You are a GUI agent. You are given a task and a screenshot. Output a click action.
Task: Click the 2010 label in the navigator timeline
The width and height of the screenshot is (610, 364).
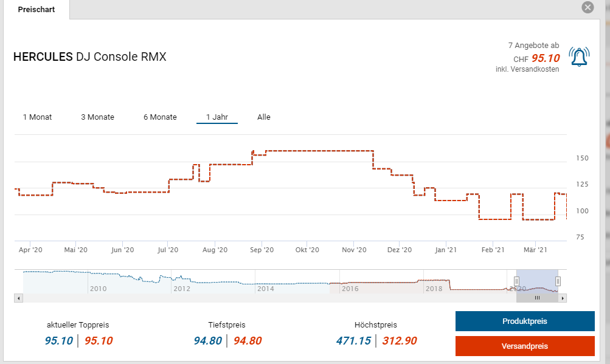pos(99,289)
